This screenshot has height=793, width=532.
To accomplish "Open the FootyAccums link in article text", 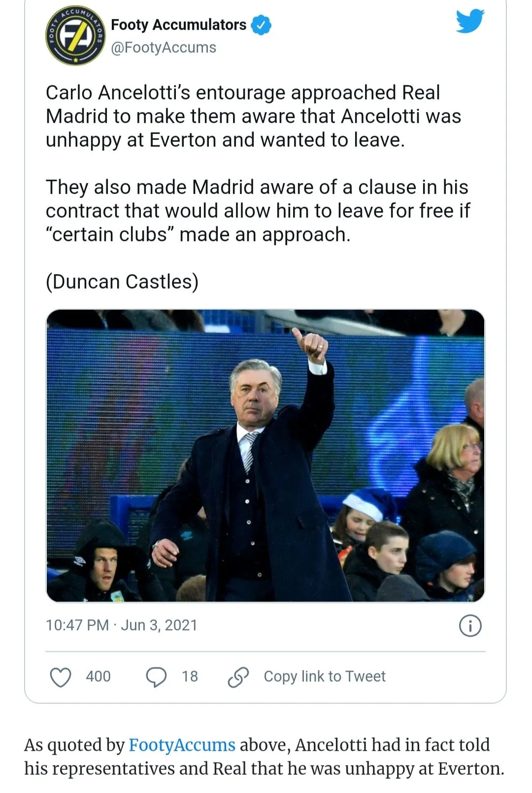I will click(x=182, y=745).
